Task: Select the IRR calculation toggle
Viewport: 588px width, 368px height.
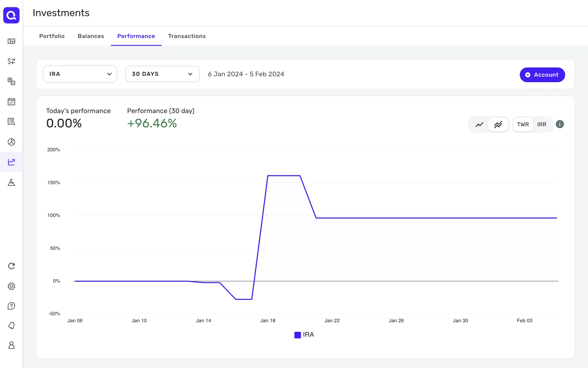Action: (541, 125)
